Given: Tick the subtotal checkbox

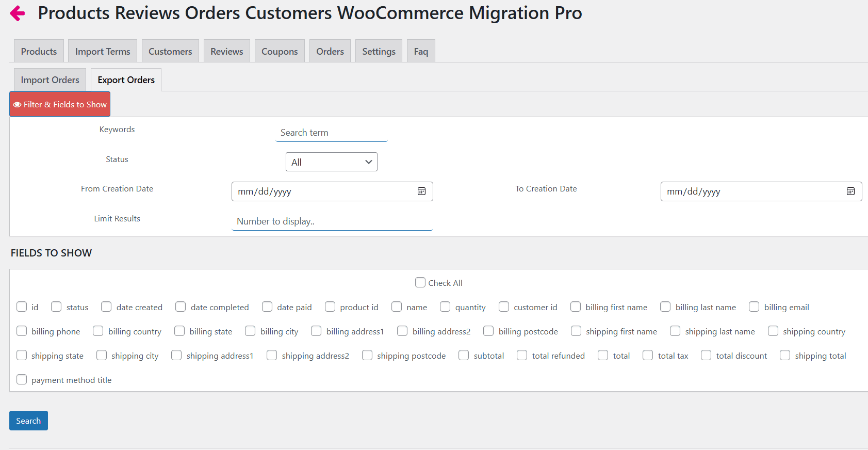Looking at the screenshot, I should click(464, 355).
